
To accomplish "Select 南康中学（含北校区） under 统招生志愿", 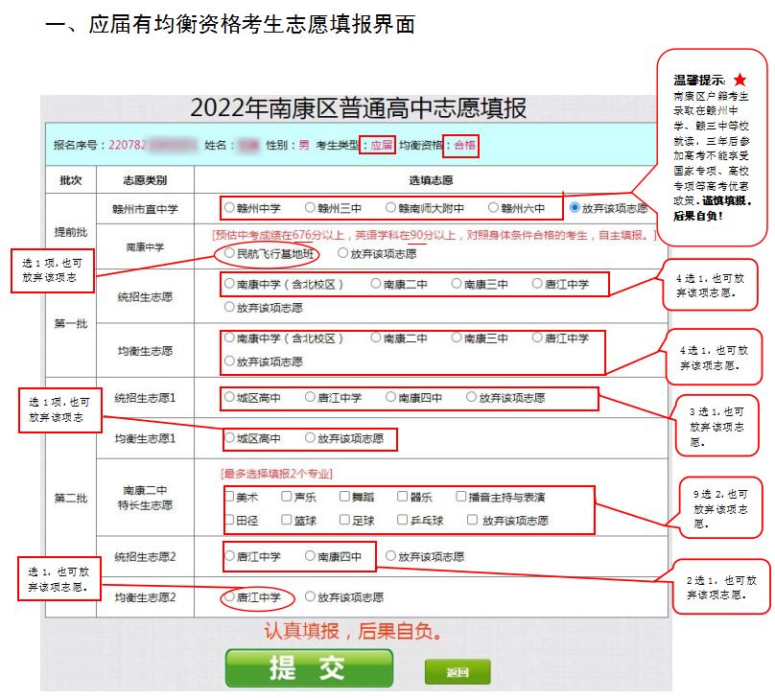I will [227, 283].
